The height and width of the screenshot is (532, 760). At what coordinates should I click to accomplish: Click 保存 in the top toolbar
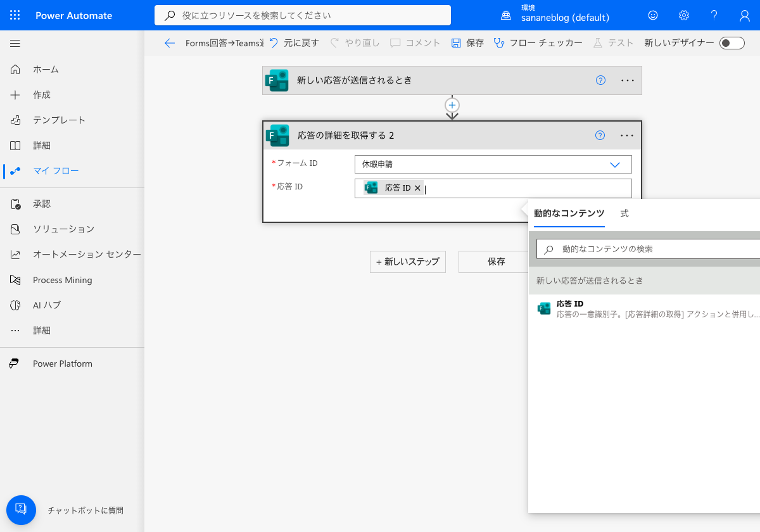point(467,43)
